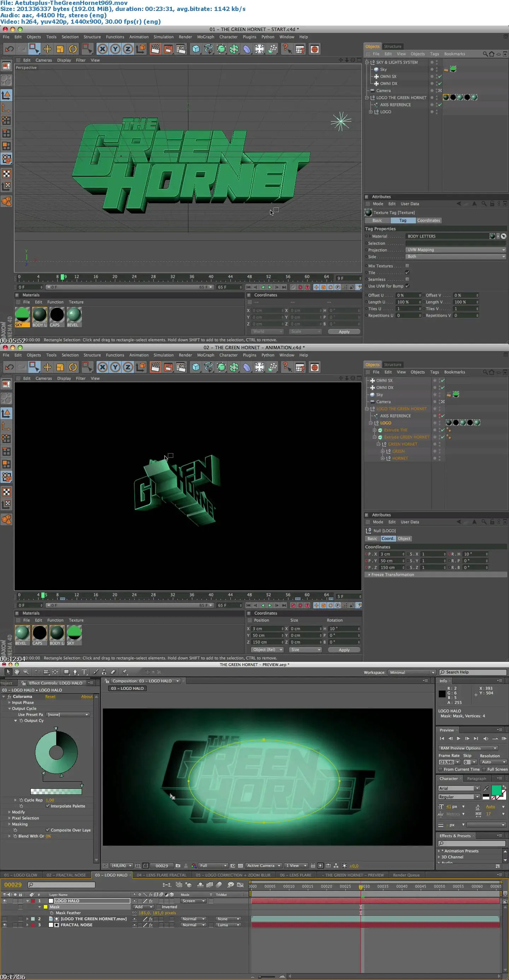Screen dimensions: 509x980
Task: Enable Seamless checkbox
Action: [x=408, y=279]
